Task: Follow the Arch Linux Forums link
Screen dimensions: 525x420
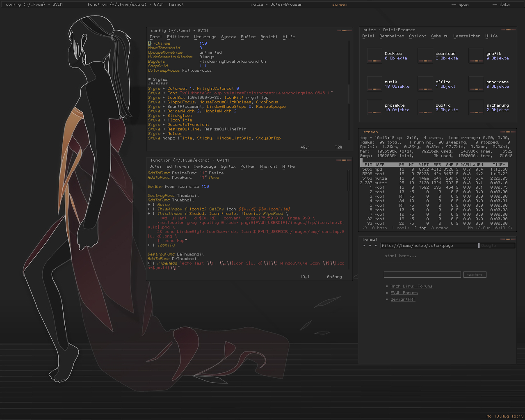Action: pos(411,286)
